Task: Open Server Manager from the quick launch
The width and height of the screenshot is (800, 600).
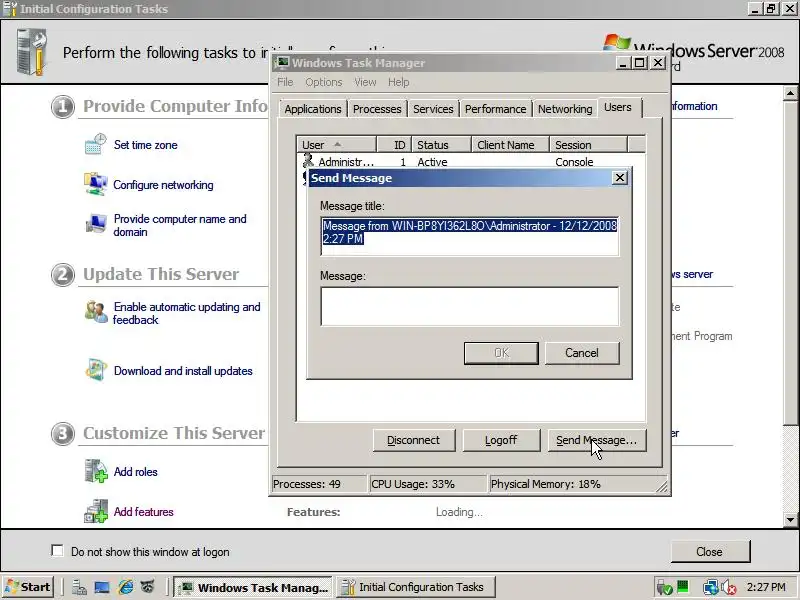Action: (x=79, y=587)
